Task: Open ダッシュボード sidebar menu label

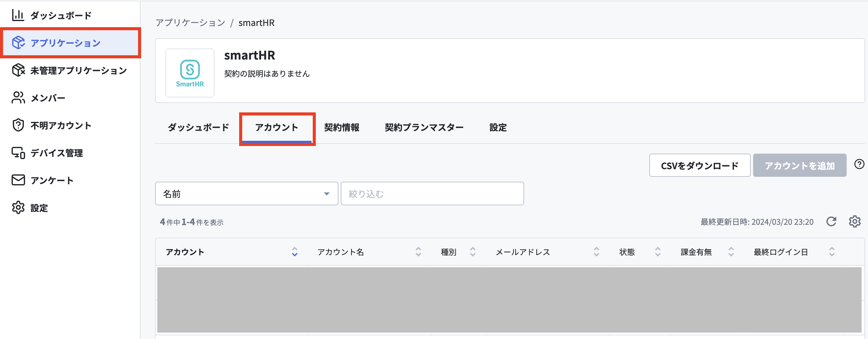Action: [61, 16]
